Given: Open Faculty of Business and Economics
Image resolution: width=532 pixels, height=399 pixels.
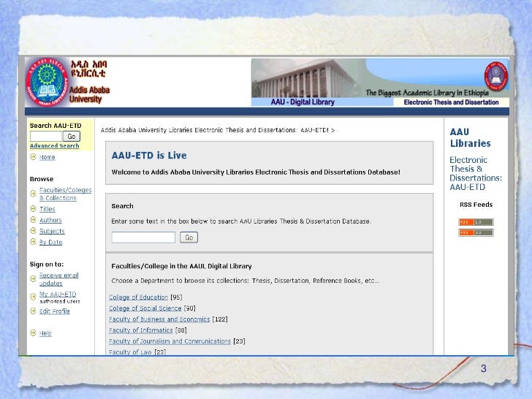Looking at the screenshot, I should click(159, 319).
